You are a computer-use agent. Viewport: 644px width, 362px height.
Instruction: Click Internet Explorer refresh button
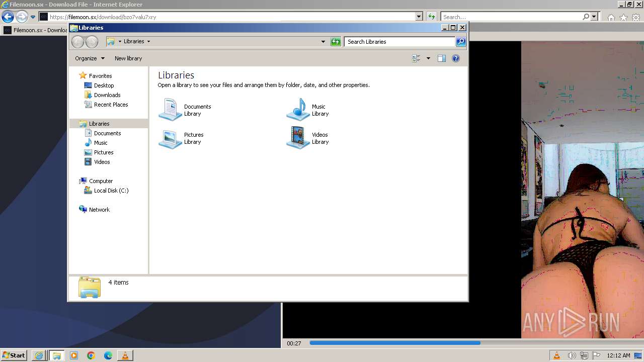pyautogui.click(x=431, y=17)
